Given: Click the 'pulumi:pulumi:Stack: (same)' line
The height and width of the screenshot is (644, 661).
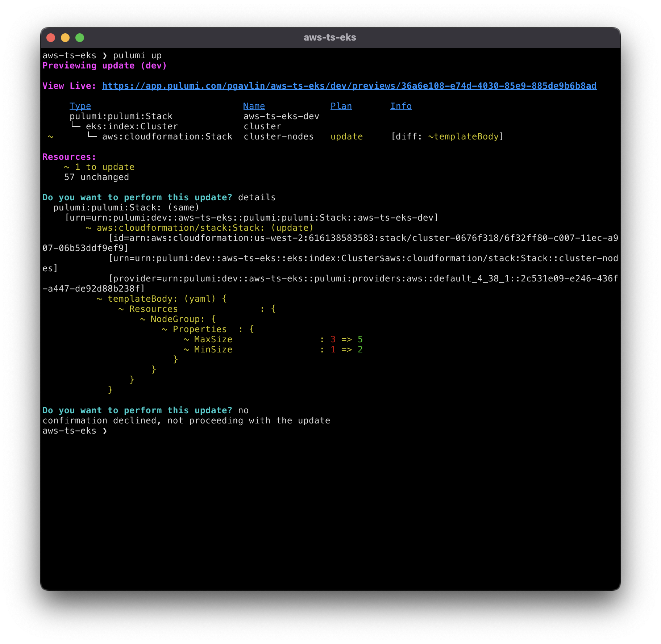Looking at the screenshot, I should pyautogui.click(x=126, y=208).
